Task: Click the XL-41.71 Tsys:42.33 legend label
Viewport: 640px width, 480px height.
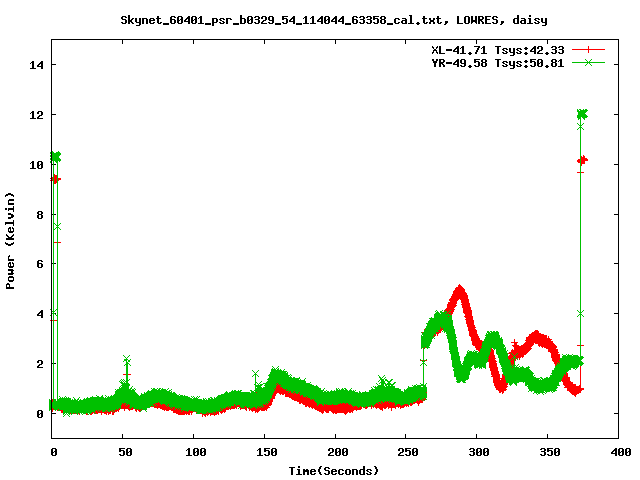Action: click(x=498, y=50)
